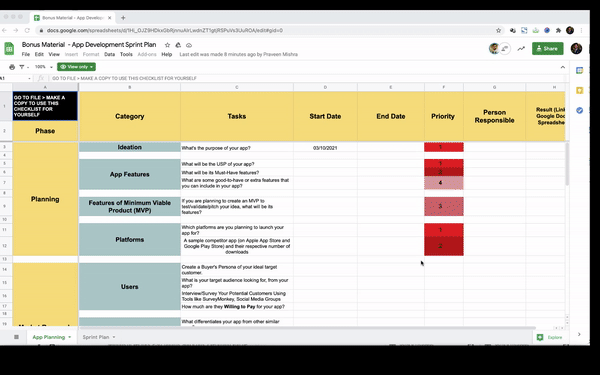This screenshot has height=375, width=600.
Task: Open the Chrome profile avatar
Action: point(570,30)
